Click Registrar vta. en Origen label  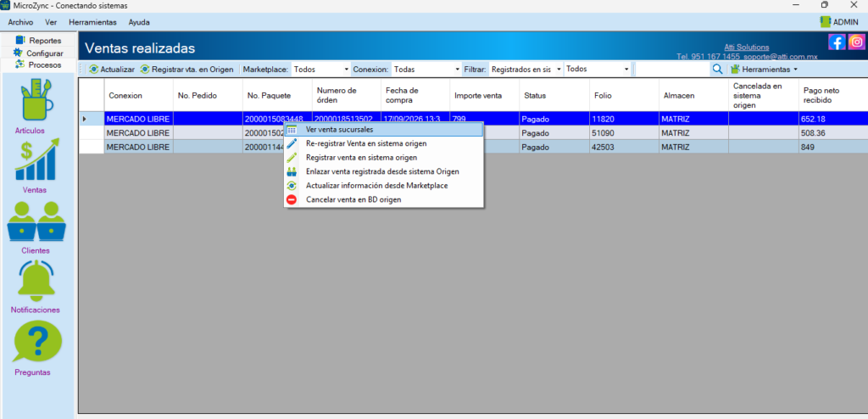point(192,70)
